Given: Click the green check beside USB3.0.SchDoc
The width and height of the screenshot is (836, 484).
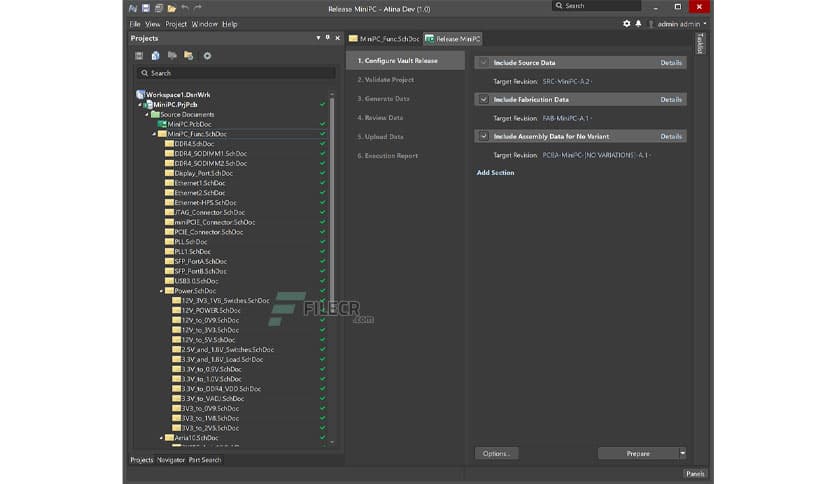Looking at the screenshot, I should tap(322, 280).
